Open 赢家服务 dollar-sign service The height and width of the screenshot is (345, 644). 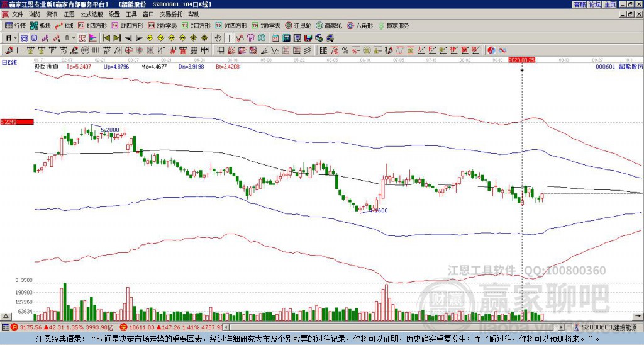coord(394,25)
